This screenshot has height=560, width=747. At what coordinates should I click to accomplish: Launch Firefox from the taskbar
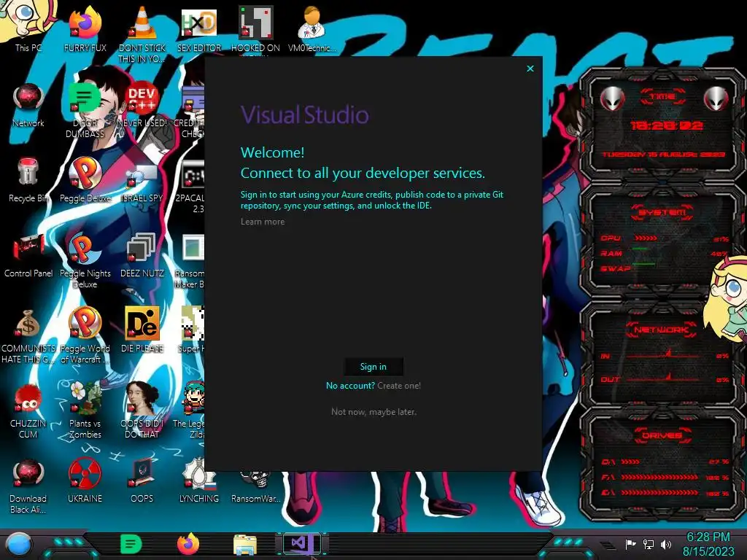[188, 544]
